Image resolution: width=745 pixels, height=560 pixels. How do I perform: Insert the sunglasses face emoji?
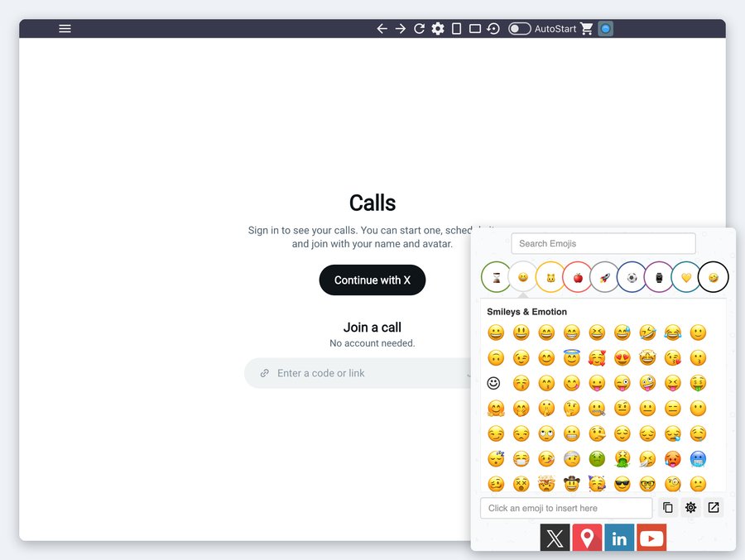[x=622, y=484]
